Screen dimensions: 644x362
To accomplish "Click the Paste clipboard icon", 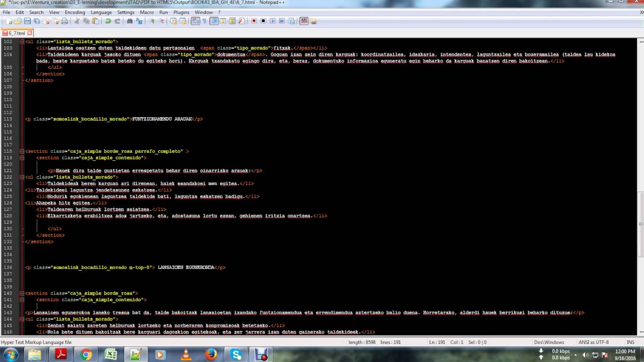I will (95, 21).
